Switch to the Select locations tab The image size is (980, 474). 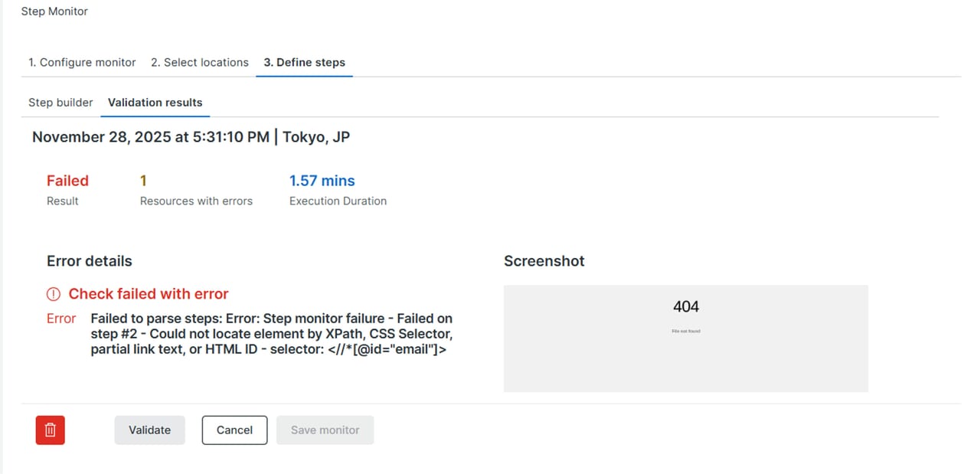click(x=200, y=63)
